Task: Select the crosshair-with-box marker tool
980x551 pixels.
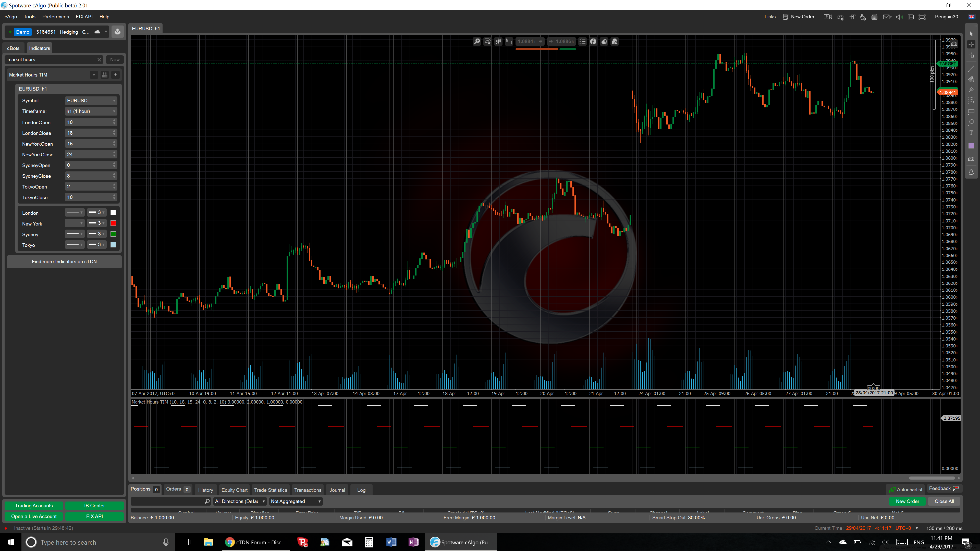Action: [971, 56]
